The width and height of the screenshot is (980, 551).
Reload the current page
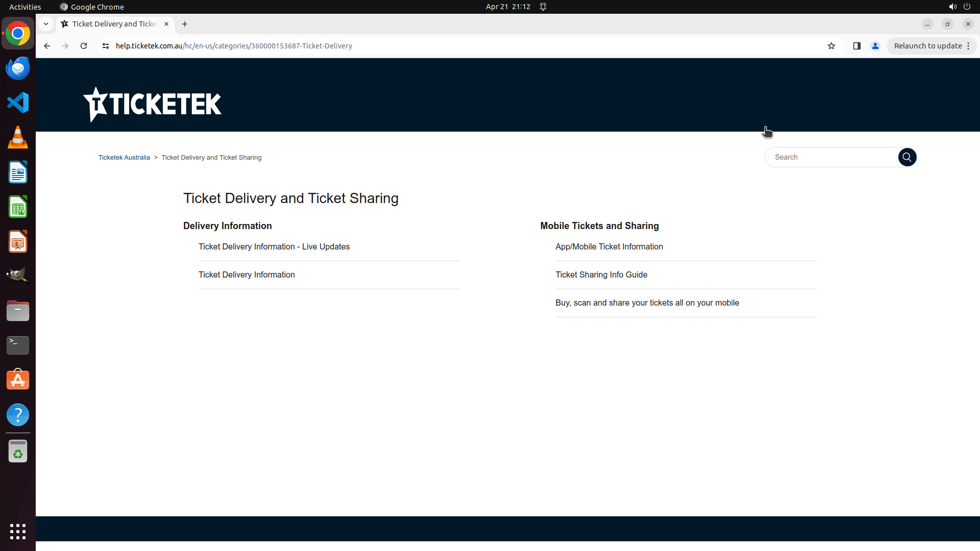pyautogui.click(x=84, y=46)
